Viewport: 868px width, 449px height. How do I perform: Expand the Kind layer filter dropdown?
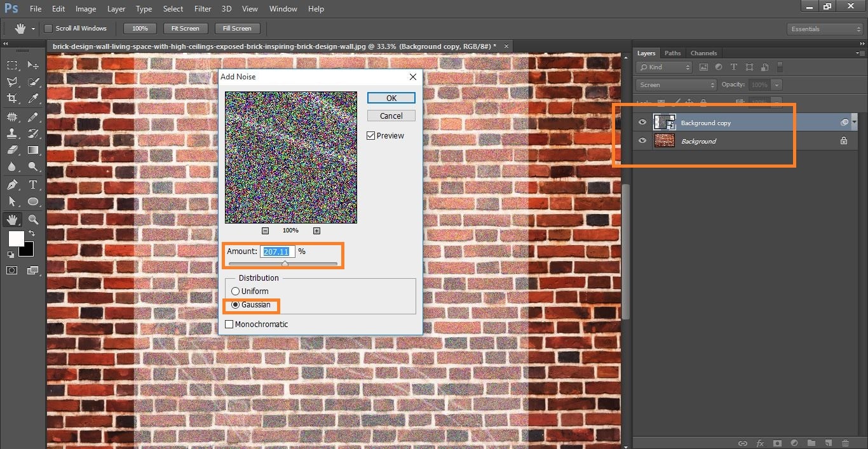[x=665, y=67]
